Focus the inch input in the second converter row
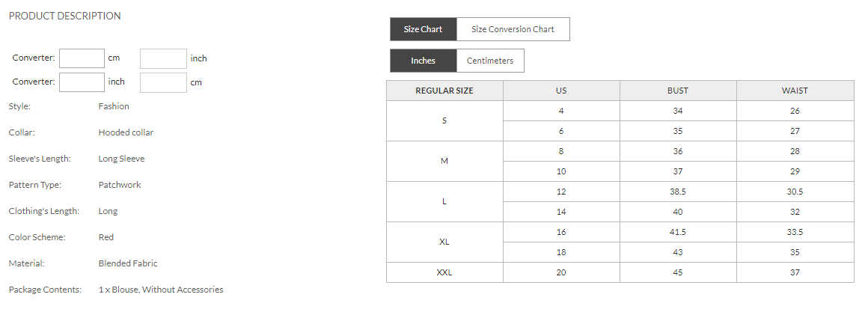 point(82,82)
